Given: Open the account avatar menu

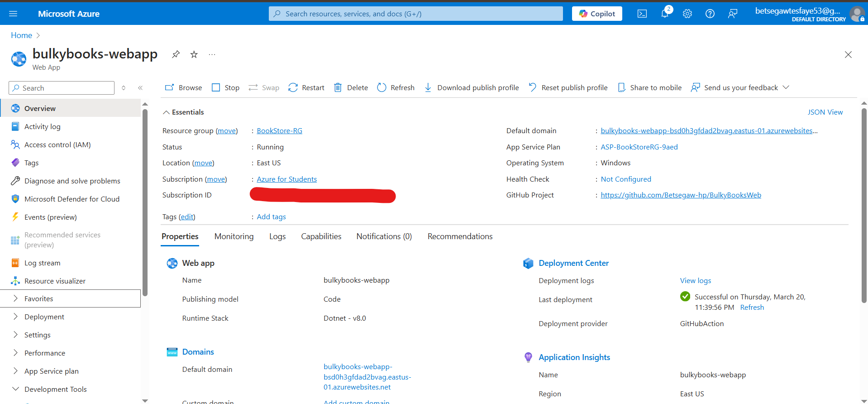Looking at the screenshot, I should [857, 14].
